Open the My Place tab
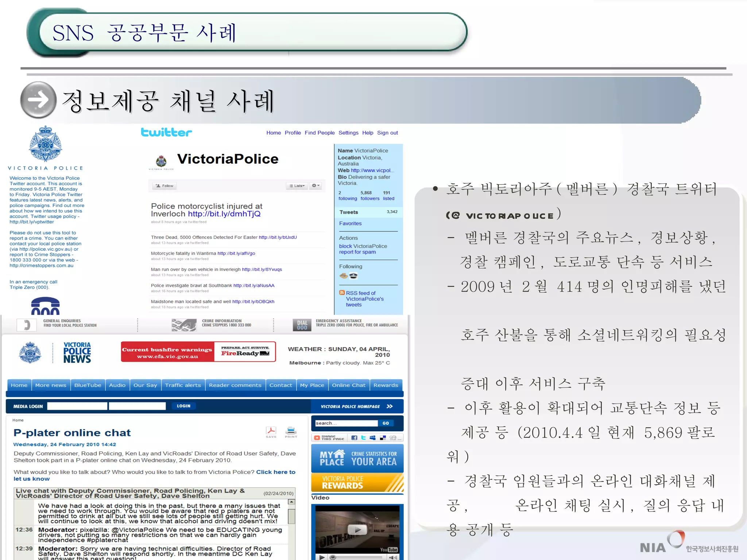 pos(312,385)
